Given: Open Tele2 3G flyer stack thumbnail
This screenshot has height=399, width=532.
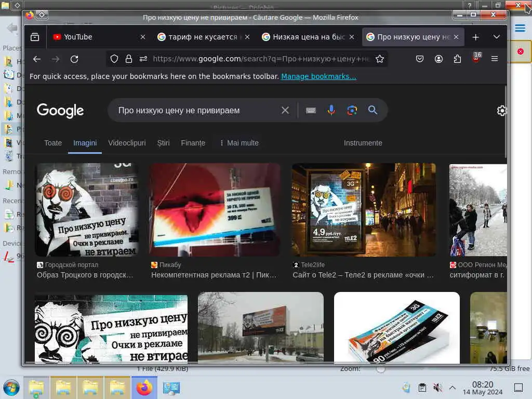Looking at the screenshot, I should tap(396, 327).
